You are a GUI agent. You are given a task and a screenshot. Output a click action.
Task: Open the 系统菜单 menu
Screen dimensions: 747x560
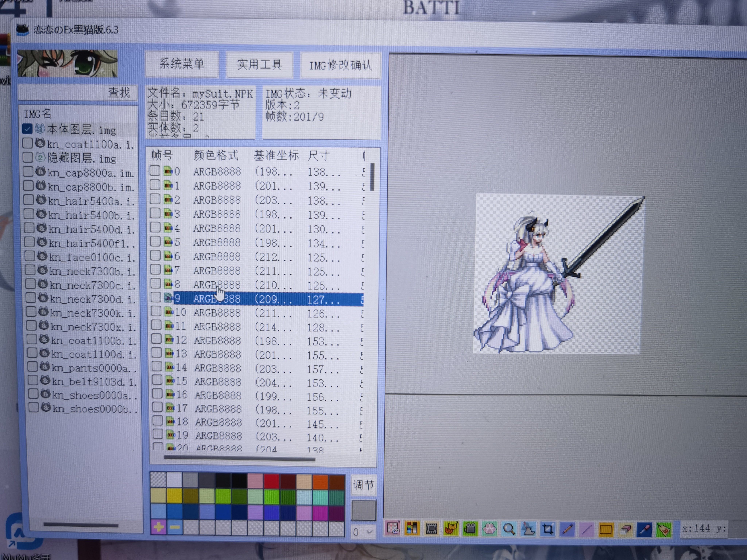[182, 64]
